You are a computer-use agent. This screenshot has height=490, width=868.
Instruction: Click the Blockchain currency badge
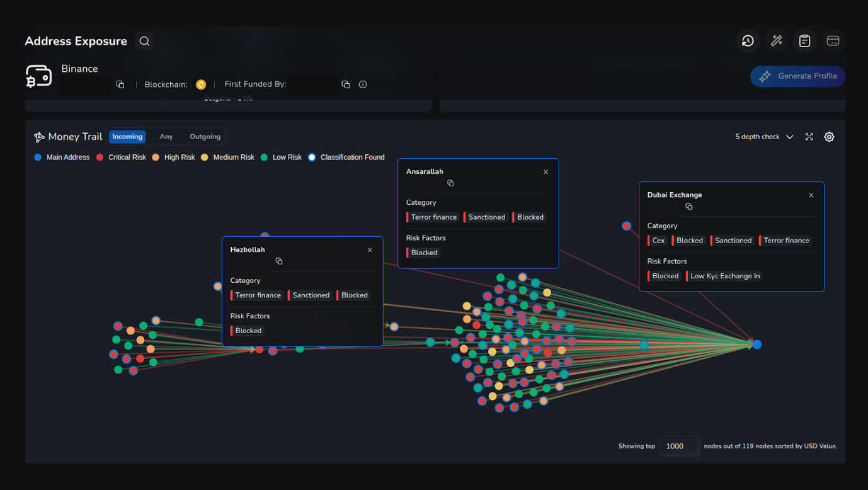201,84
